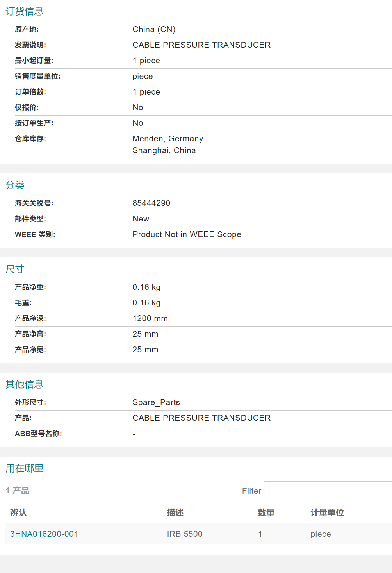The width and height of the screenshot is (392, 573).
Task: Toggle the 其他信息 section header
Action: click(24, 384)
